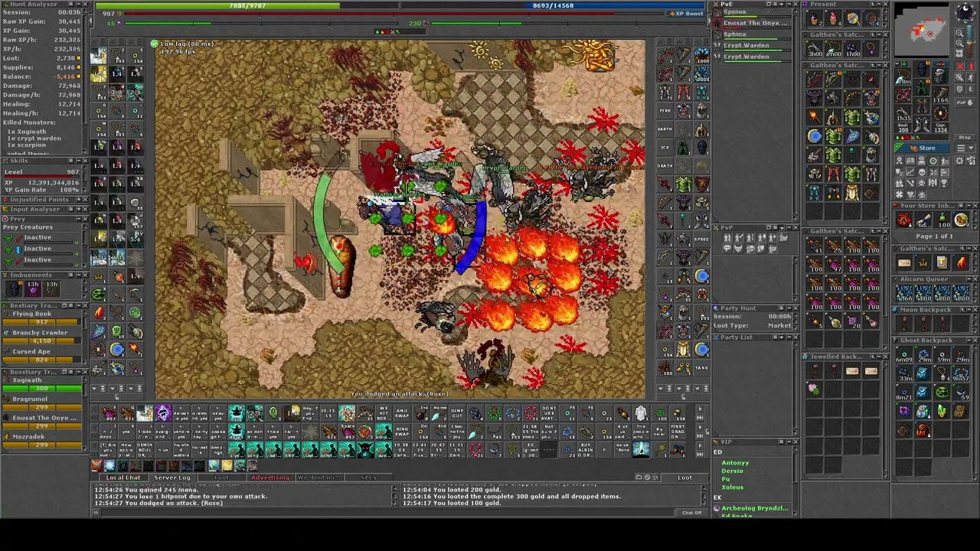Go up one level in Present container

[873, 4]
